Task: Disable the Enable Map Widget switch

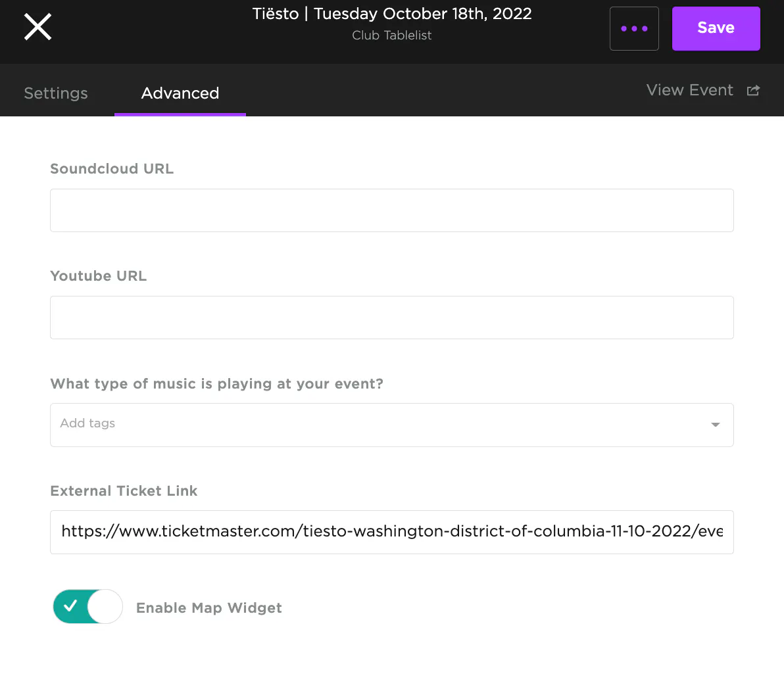Action: click(x=87, y=606)
